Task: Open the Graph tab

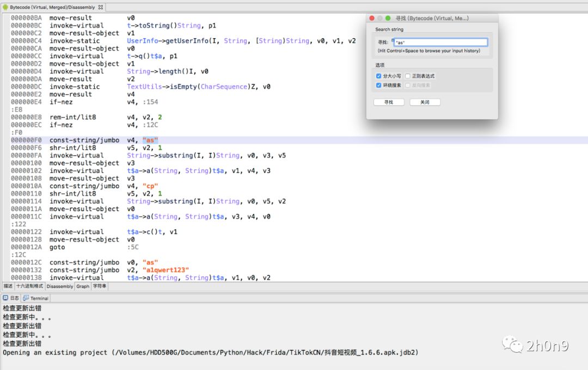Action: coord(83,286)
